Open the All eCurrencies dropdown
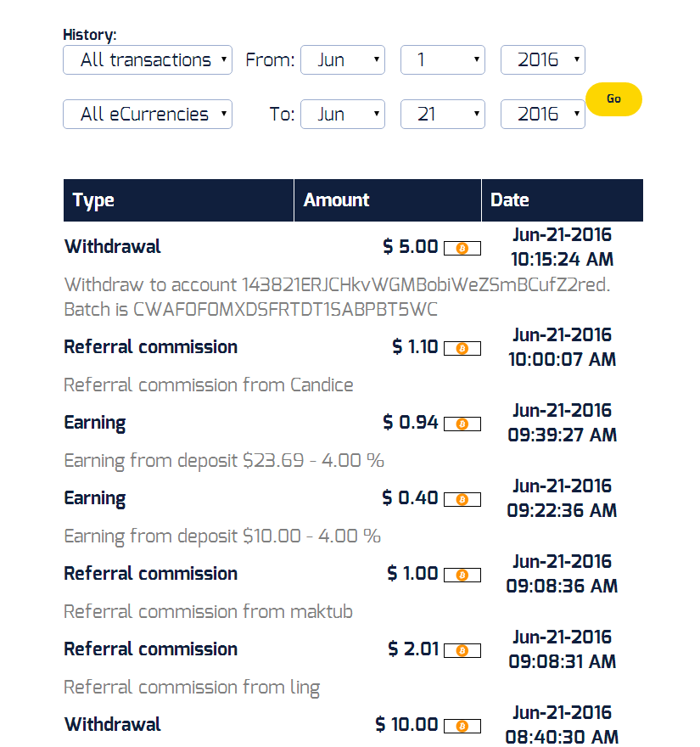 click(x=148, y=115)
